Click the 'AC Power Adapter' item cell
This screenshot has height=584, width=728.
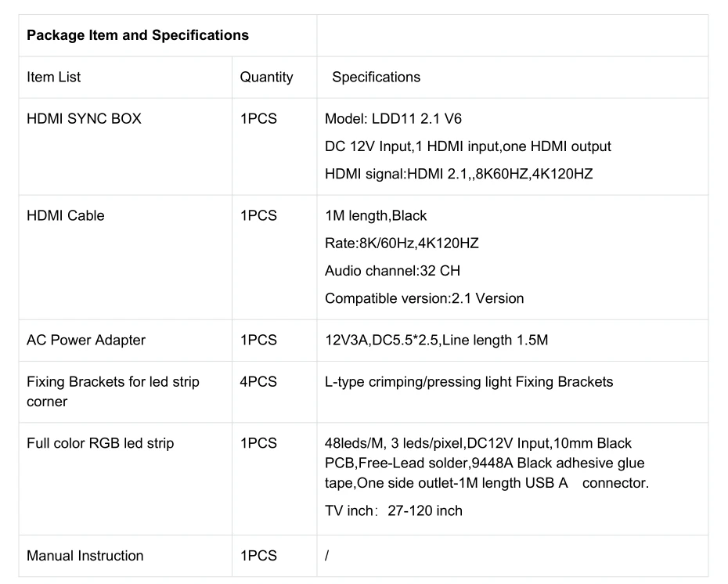(86, 340)
